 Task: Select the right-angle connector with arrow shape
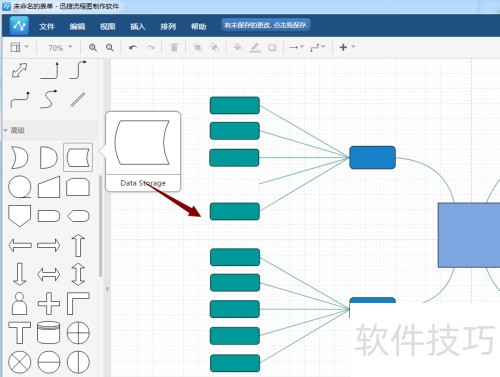coord(49,70)
